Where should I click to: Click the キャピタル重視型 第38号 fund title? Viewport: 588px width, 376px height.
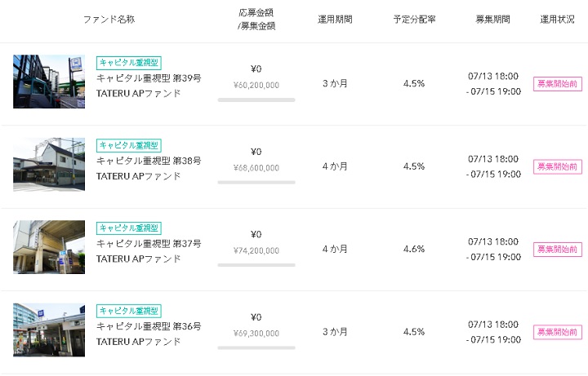pyautogui.click(x=149, y=161)
